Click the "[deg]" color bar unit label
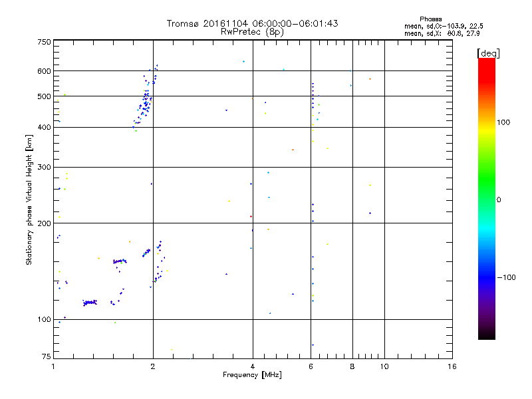The width and height of the screenshot is (532, 399). coord(488,54)
